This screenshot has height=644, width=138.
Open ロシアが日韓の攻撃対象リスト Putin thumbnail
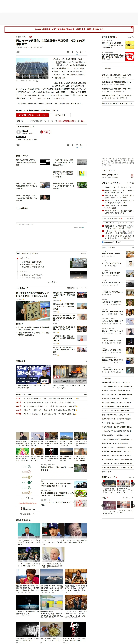click(x=53, y=555)
